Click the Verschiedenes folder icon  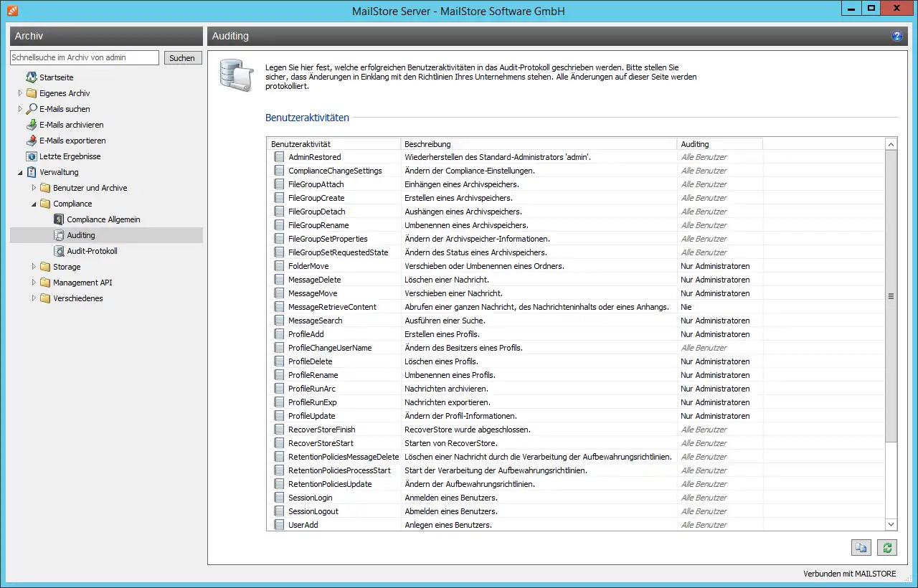coord(45,298)
